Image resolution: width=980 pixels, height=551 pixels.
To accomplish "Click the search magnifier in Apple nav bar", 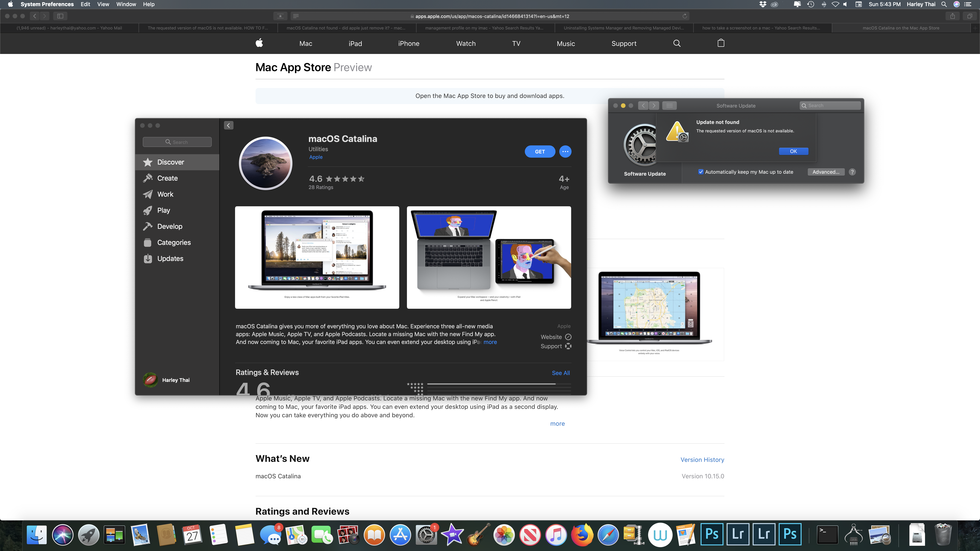I will (x=677, y=43).
